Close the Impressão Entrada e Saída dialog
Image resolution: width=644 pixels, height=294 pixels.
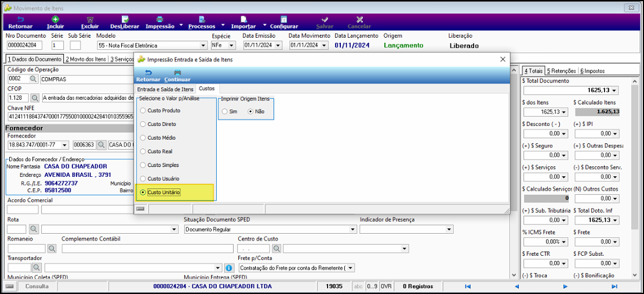503,59
